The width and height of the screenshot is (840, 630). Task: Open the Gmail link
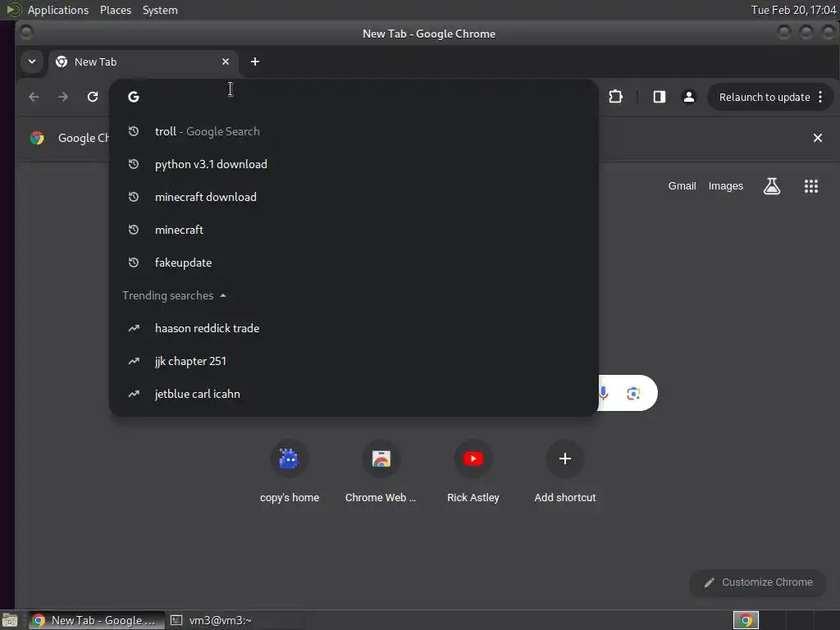pos(682,186)
